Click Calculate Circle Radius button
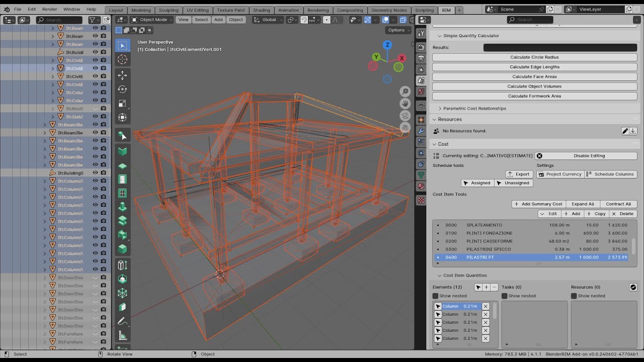 [534, 57]
